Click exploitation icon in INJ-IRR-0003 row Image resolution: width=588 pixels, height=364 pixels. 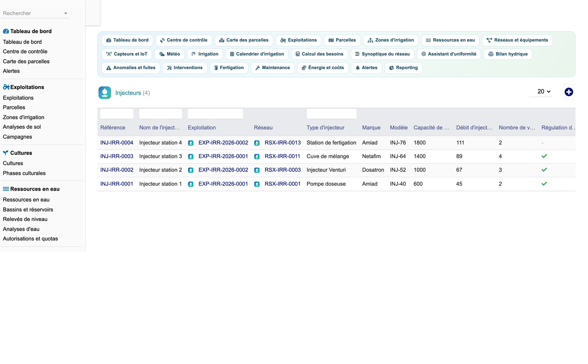pyautogui.click(x=191, y=157)
